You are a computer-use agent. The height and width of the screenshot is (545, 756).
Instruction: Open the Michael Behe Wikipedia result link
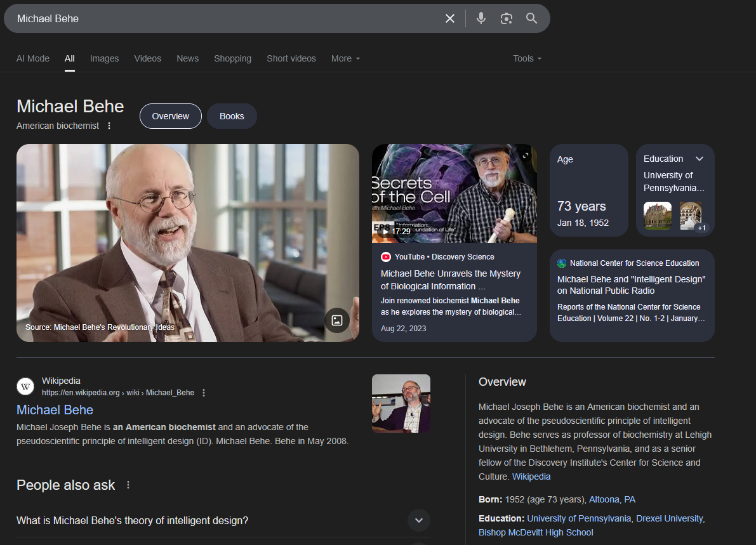(55, 410)
